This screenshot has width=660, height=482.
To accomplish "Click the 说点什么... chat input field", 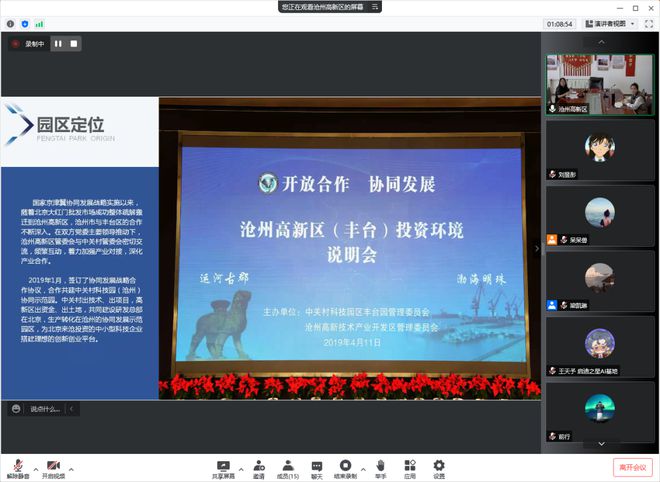I will click(x=45, y=409).
